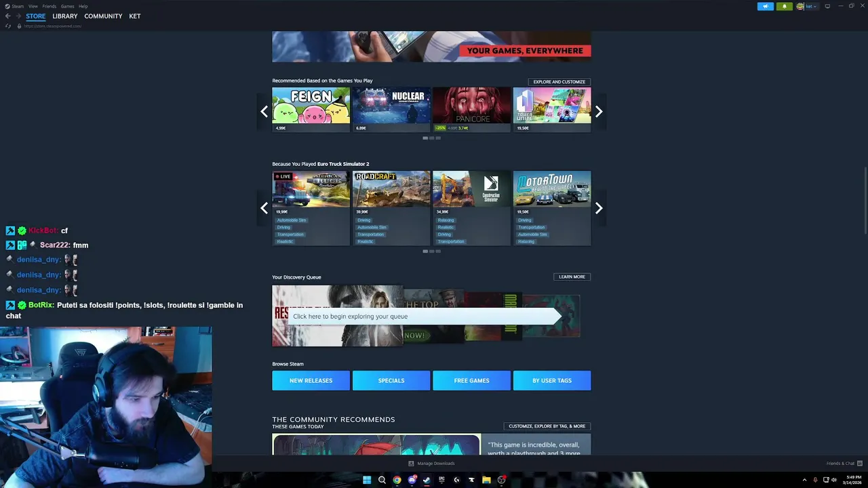Viewport: 868px width, 488px height.
Task: Go back using the navigation arrow
Action: [x=7, y=16]
